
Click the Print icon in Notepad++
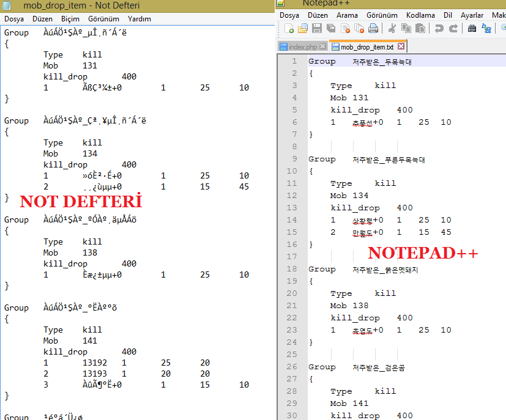[x=373, y=28]
